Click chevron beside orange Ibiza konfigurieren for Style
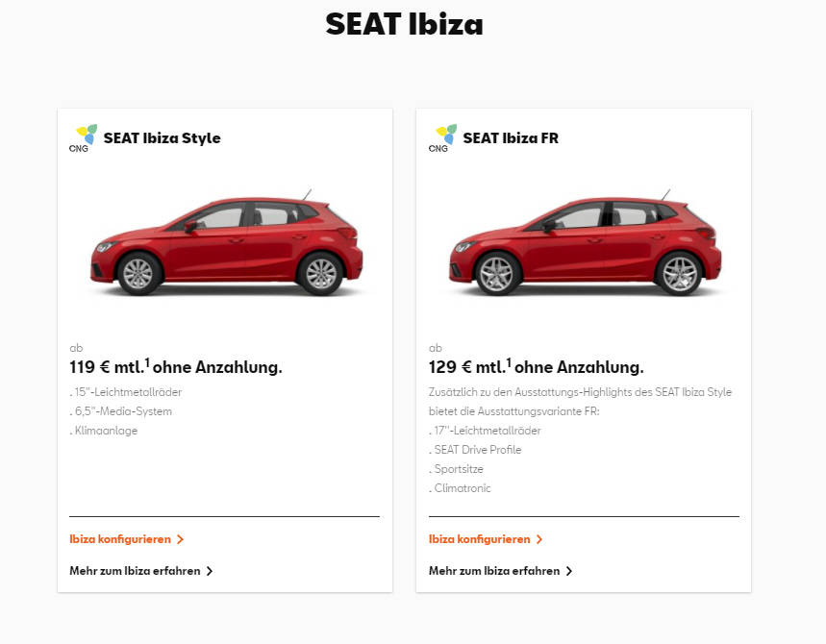 tap(180, 539)
